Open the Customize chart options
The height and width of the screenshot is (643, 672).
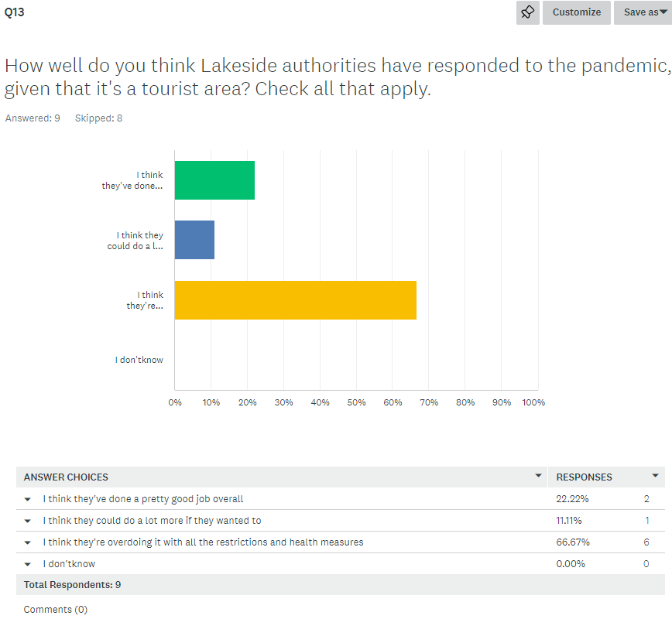576,12
